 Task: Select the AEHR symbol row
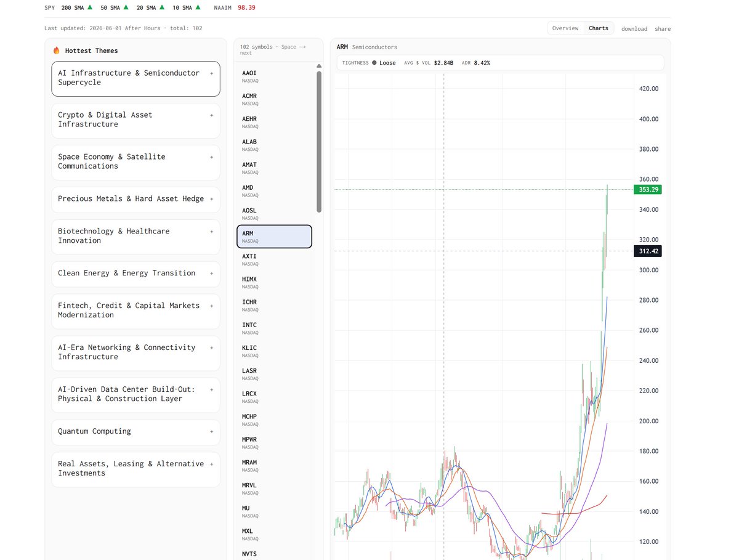tap(275, 122)
